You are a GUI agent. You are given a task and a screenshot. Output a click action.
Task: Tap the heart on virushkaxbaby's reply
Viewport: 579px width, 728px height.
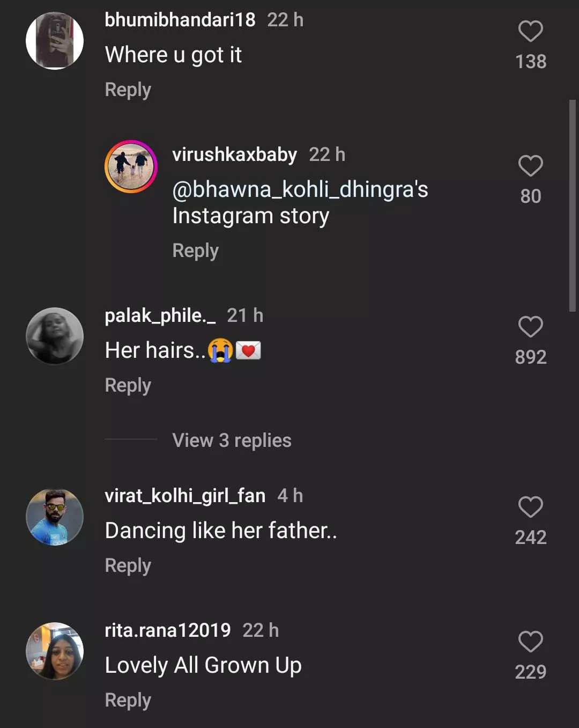pyautogui.click(x=530, y=166)
